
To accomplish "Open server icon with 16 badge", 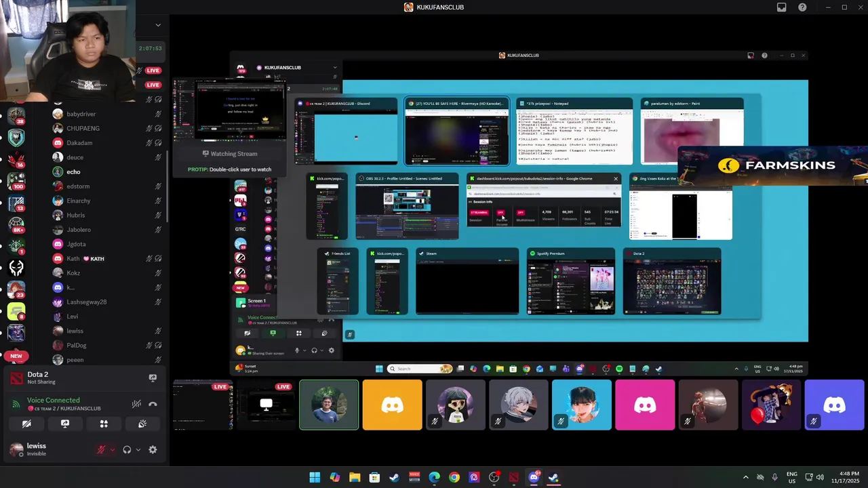I will point(16,159).
